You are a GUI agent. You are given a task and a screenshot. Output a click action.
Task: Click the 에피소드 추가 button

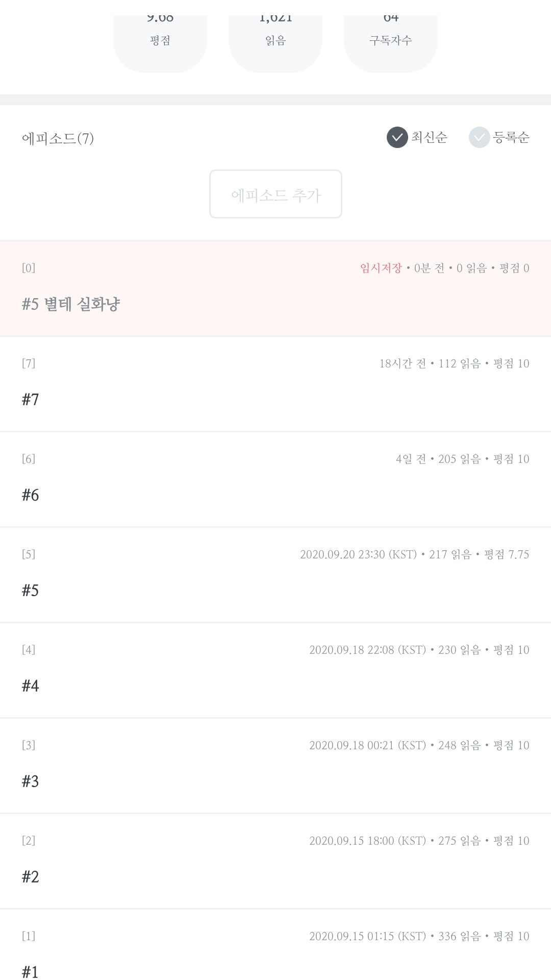point(275,194)
